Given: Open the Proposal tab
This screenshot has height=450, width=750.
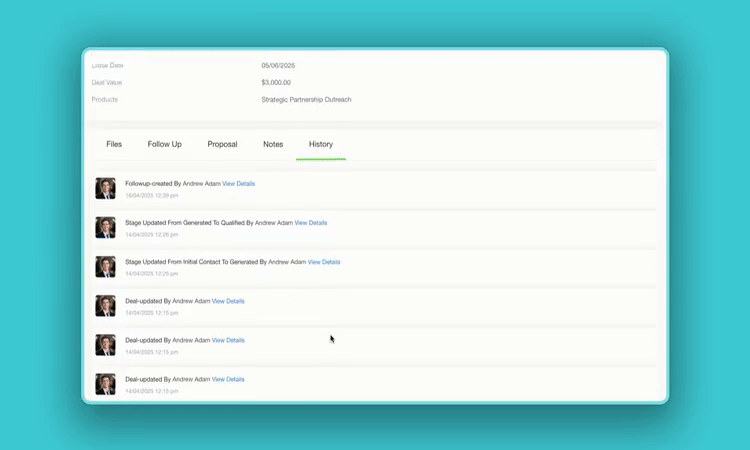Looking at the screenshot, I should [x=222, y=144].
